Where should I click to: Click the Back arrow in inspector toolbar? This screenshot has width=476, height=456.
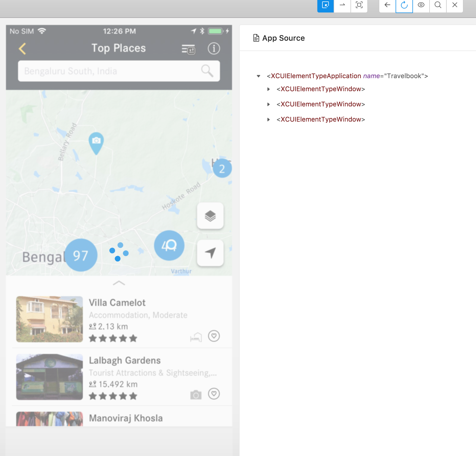[x=387, y=5]
